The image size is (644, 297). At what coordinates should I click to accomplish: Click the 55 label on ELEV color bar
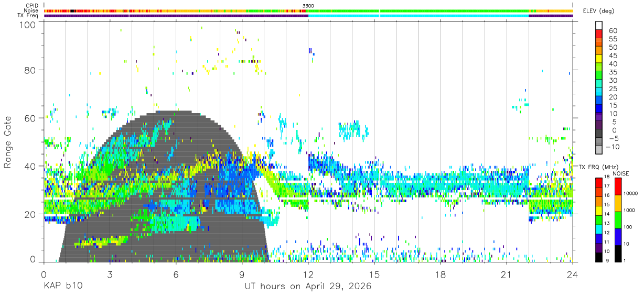click(x=612, y=39)
